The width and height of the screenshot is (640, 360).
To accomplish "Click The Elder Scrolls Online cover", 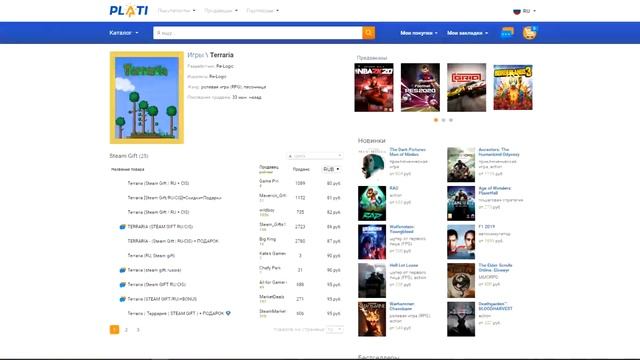I will (x=461, y=280).
